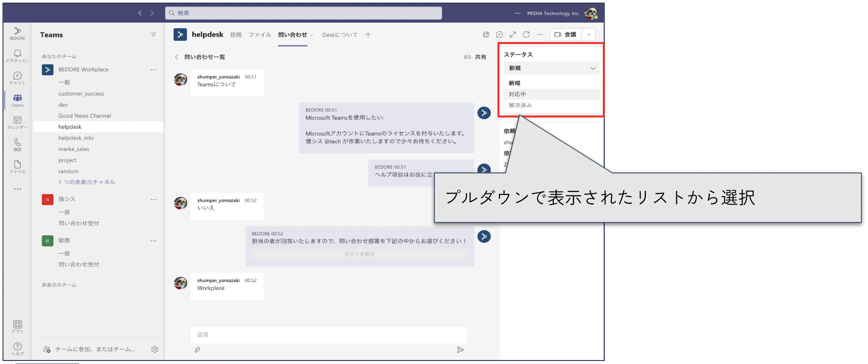Open the Files icon in sidebar

pos(18,167)
